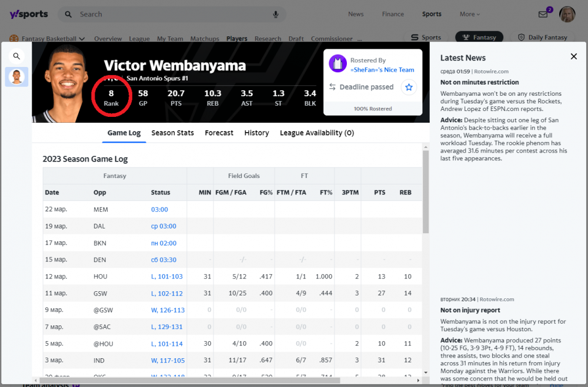Open League Availability tab

[316, 133]
